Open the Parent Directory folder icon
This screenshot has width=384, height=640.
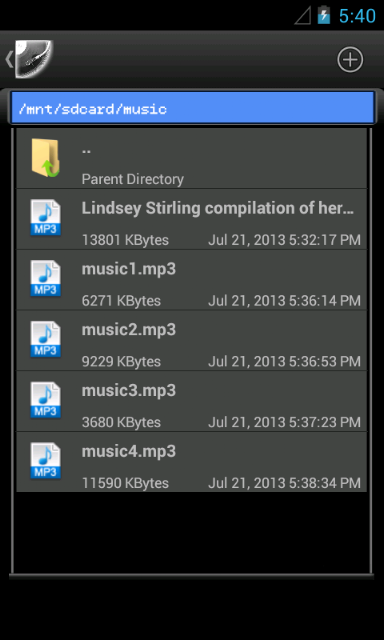pos(45,158)
